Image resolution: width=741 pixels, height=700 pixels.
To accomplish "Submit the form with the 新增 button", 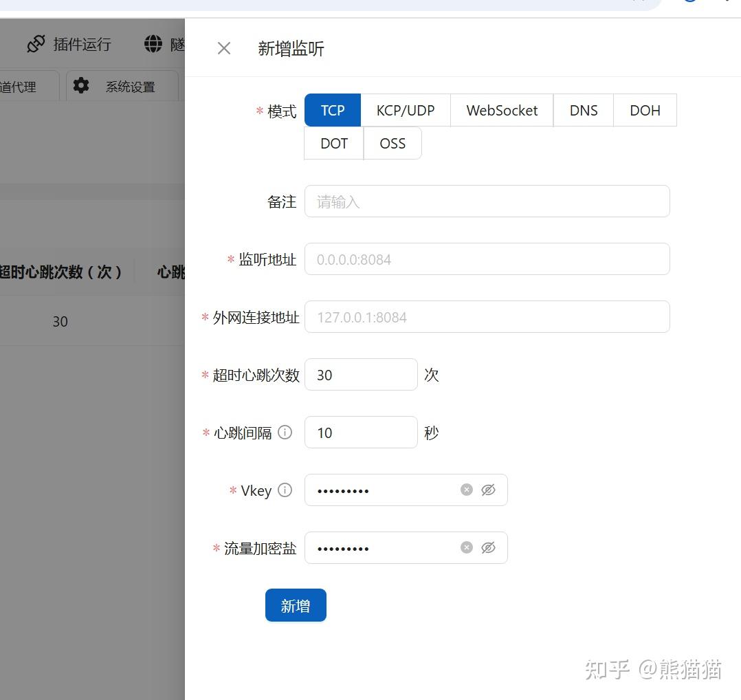I will point(296,605).
